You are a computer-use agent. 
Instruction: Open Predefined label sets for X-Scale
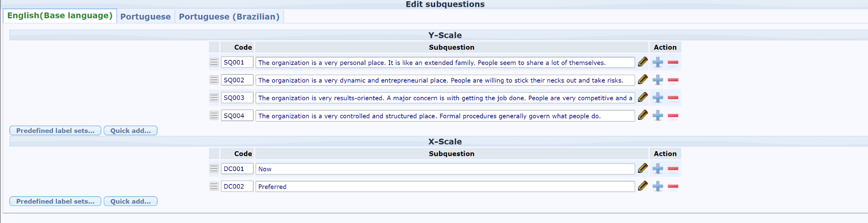(55, 201)
